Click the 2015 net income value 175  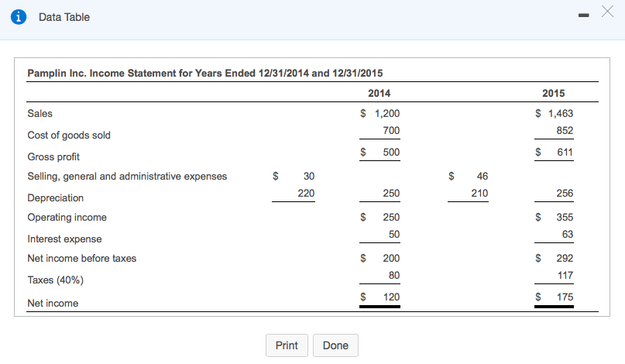pos(565,297)
